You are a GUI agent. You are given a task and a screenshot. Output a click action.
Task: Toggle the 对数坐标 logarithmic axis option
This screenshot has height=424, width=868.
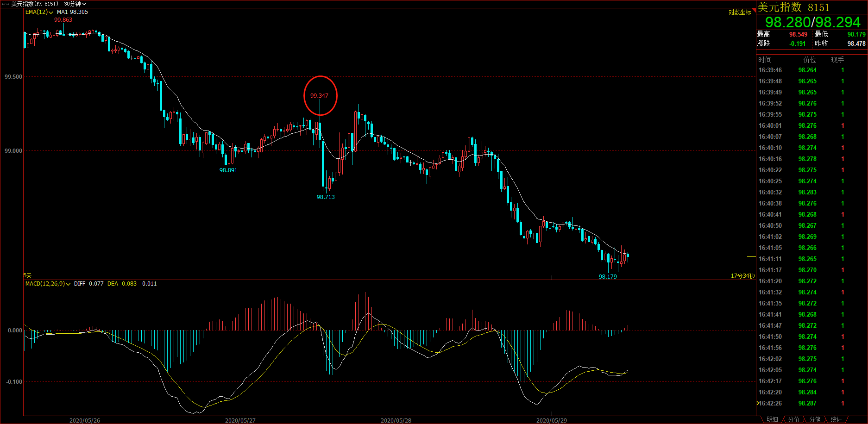[x=740, y=12]
